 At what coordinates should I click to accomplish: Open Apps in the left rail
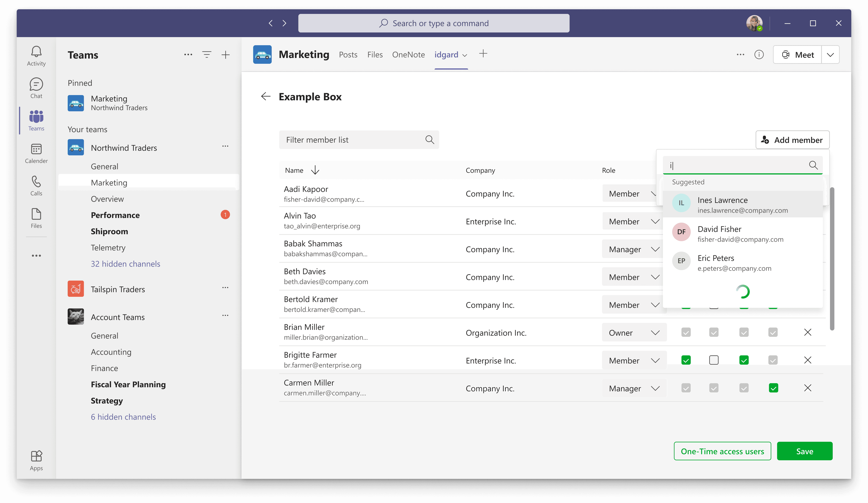pos(36,460)
